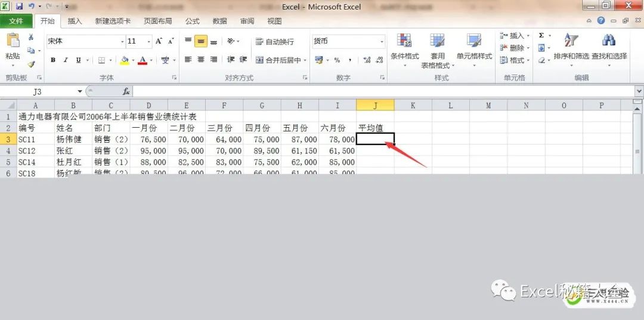The height and width of the screenshot is (320, 644).
Task: Open the Font Color dropdown arrow
Action: [x=151, y=60]
